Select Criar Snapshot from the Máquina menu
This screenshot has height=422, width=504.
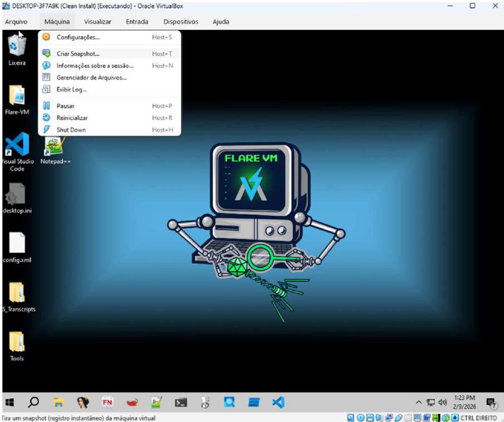pyautogui.click(x=78, y=54)
